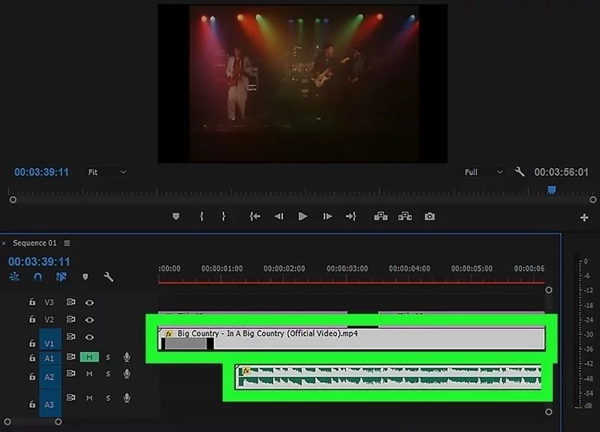
Task: Close the Sequence 01 tab
Action: click(4, 243)
